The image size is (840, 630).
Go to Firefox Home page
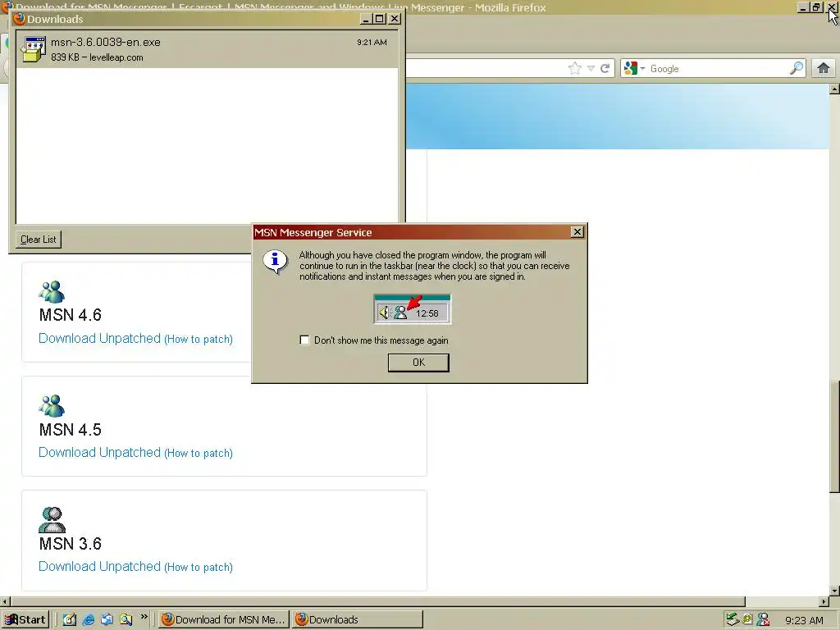[824, 68]
